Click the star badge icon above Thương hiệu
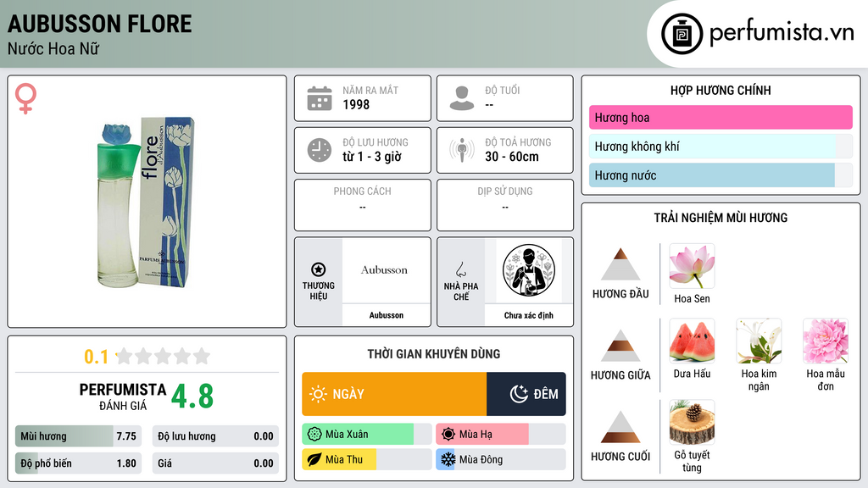The height and width of the screenshot is (488, 868). tap(319, 269)
